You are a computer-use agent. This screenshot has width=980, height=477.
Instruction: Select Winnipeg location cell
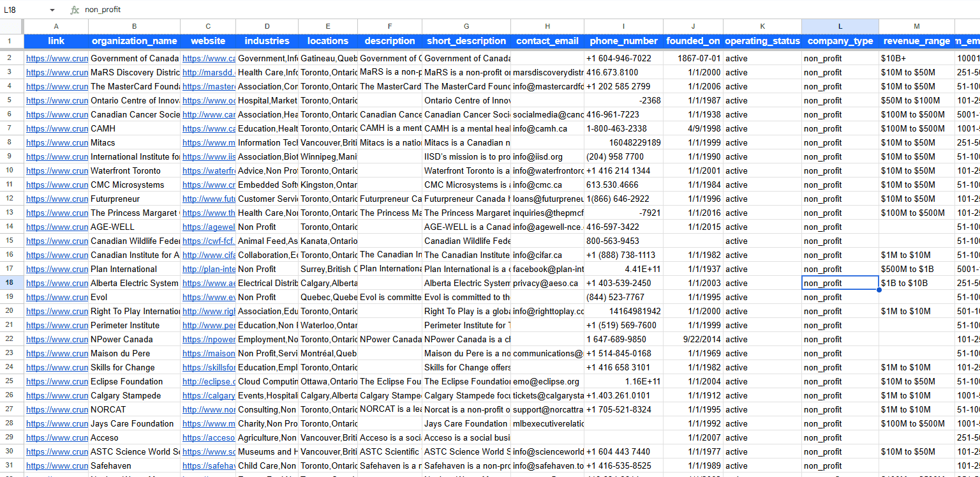(x=328, y=156)
